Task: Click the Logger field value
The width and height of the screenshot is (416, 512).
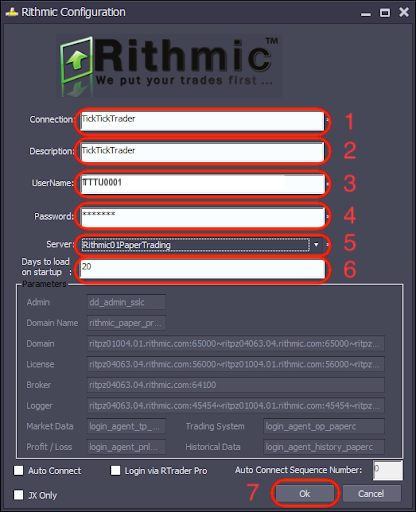Action: tap(236, 405)
